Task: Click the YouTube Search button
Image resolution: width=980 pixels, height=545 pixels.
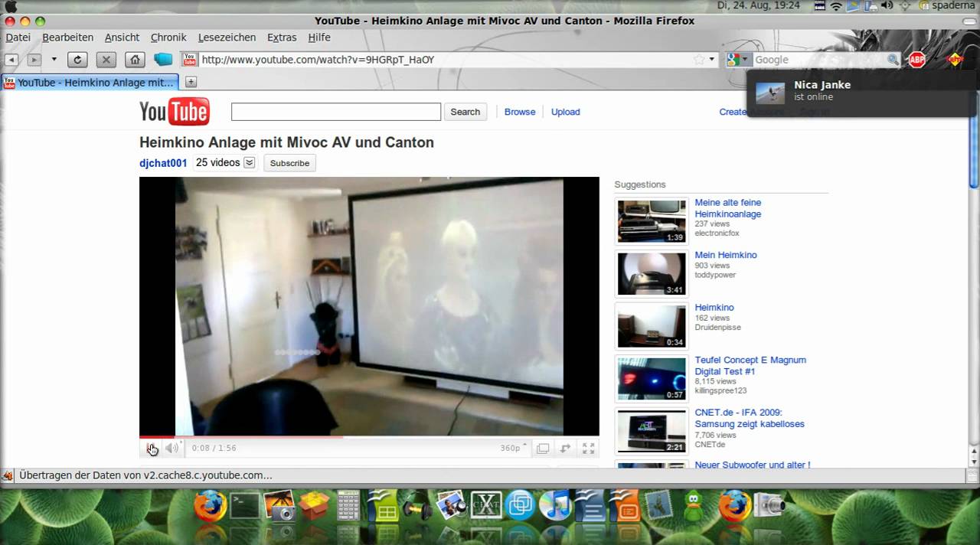Action: tap(465, 112)
